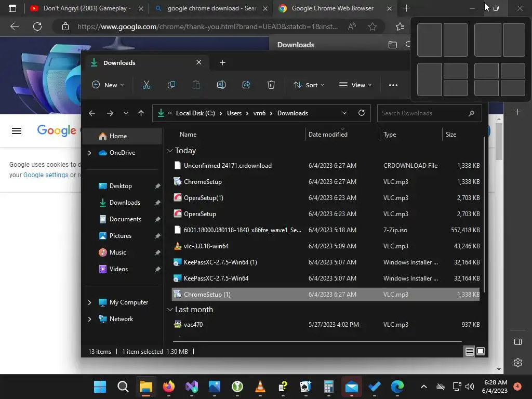Expand address bar history dropdown
This screenshot has height=399, width=532.
pos(344,113)
